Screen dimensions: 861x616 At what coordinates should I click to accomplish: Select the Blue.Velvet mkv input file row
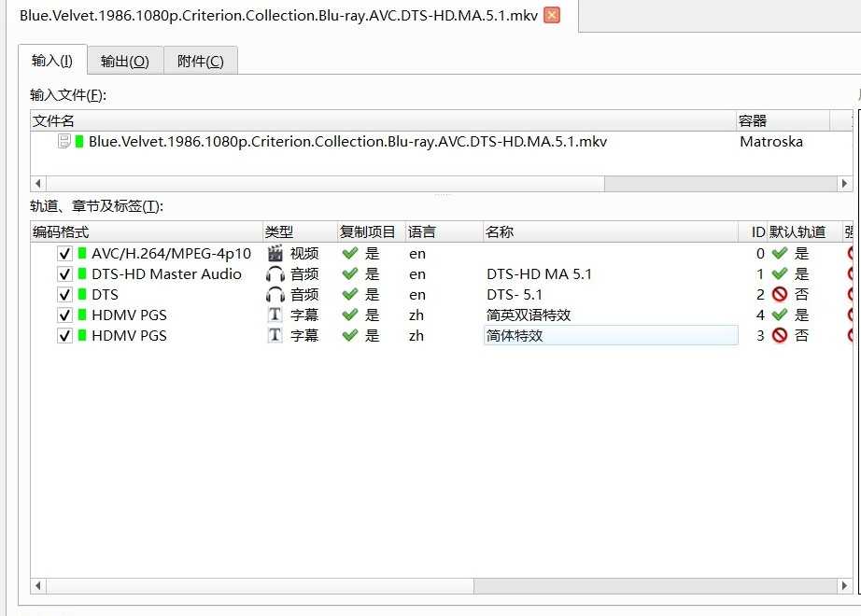pos(441,142)
